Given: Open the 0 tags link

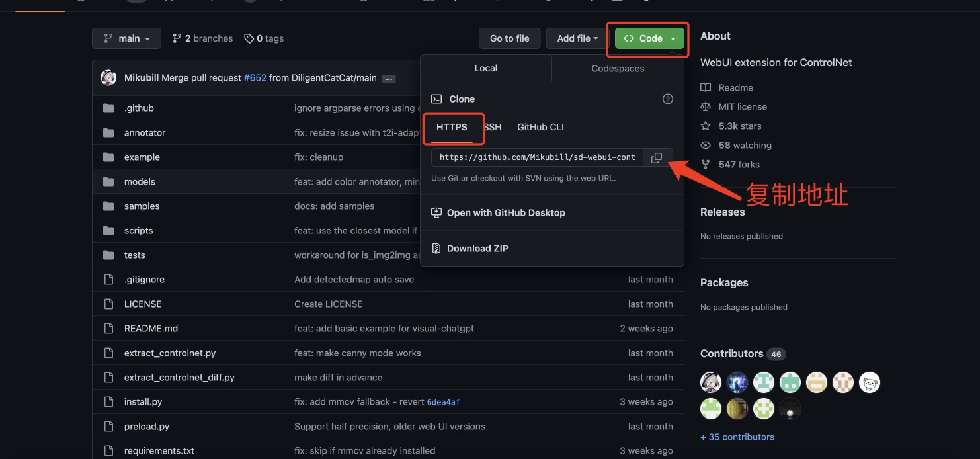Looking at the screenshot, I should pyautogui.click(x=264, y=38).
